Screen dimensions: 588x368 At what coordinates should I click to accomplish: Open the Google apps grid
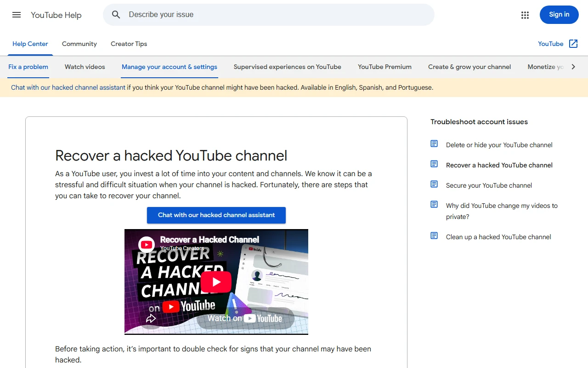click(525, 15)
